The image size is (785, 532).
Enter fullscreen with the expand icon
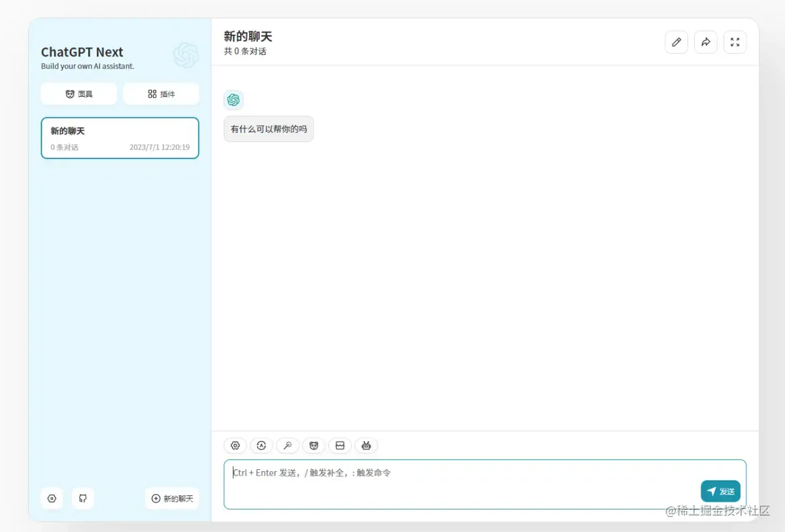(x=735, y=42)
